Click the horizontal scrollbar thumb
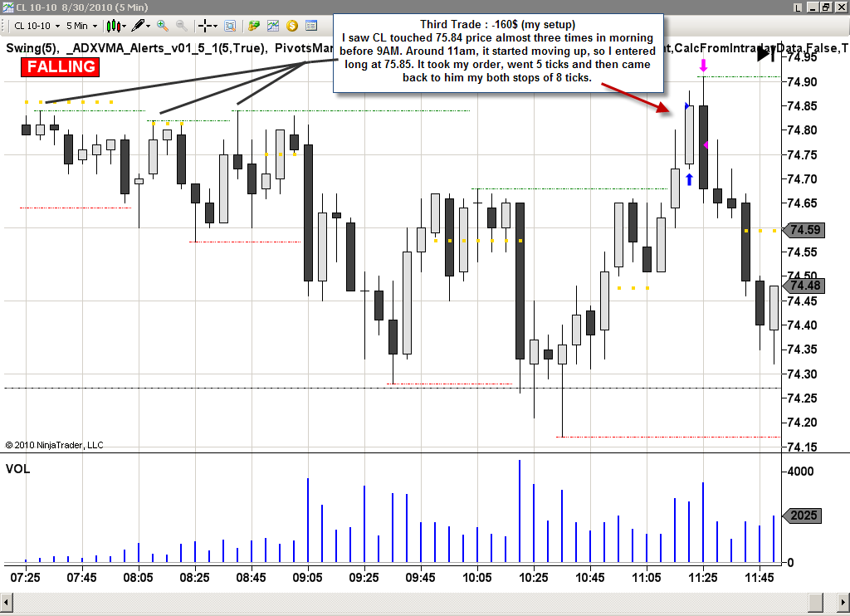The height and width of the screenshot is (616, 850). click(816, 602)
